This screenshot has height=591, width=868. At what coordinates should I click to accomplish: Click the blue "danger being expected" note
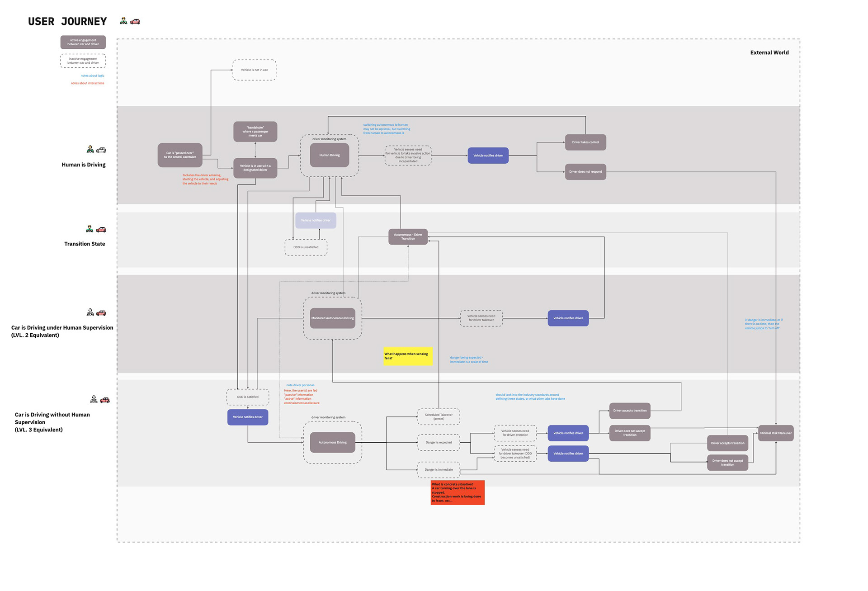click(469, 359)
